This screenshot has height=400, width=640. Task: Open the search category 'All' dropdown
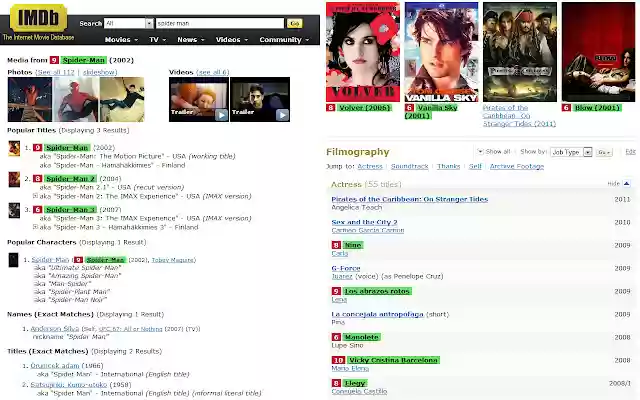coord(129,23)
